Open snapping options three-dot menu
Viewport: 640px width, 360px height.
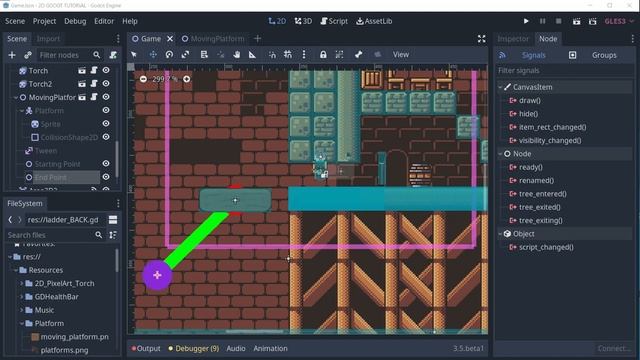click(304, 55)
